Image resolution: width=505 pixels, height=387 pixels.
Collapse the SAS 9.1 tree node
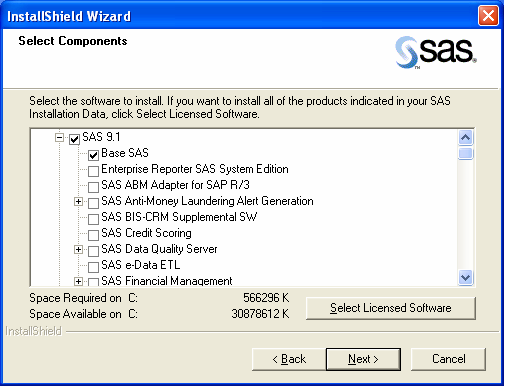pyautogui.click(x=59, y=137)
